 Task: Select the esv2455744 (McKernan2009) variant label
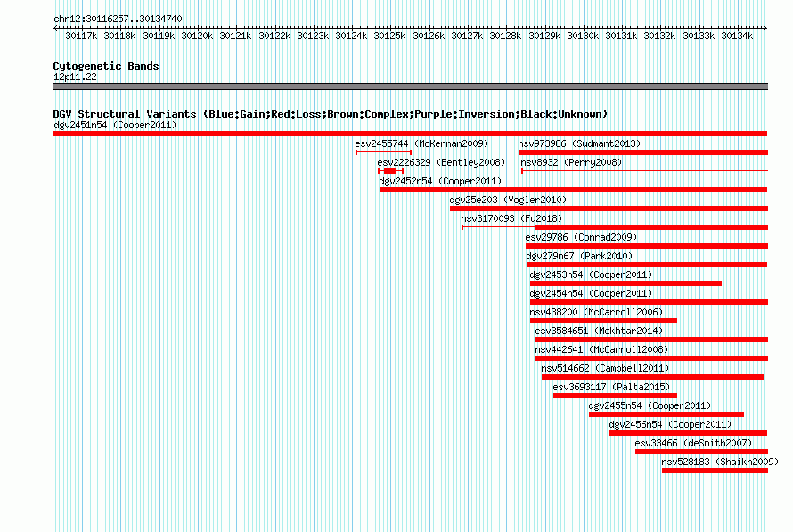pos(421,143)
